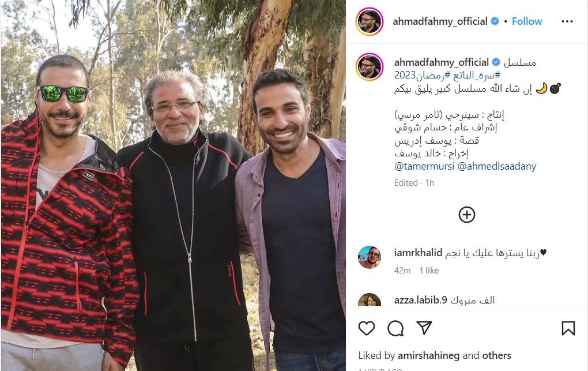The image size is (588, 371).
Task: Open azza.labib.9's profile link
Action: (x=420, y=300)
